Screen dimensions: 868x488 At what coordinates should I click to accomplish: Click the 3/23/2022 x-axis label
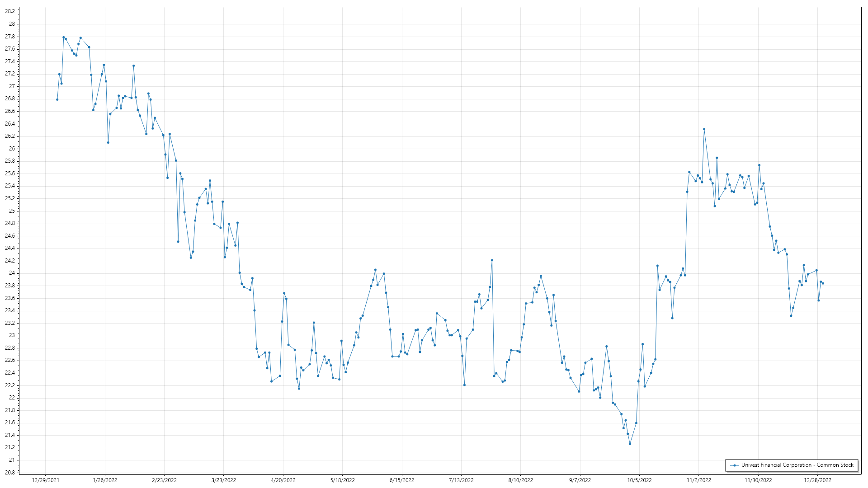click(224, 480)
